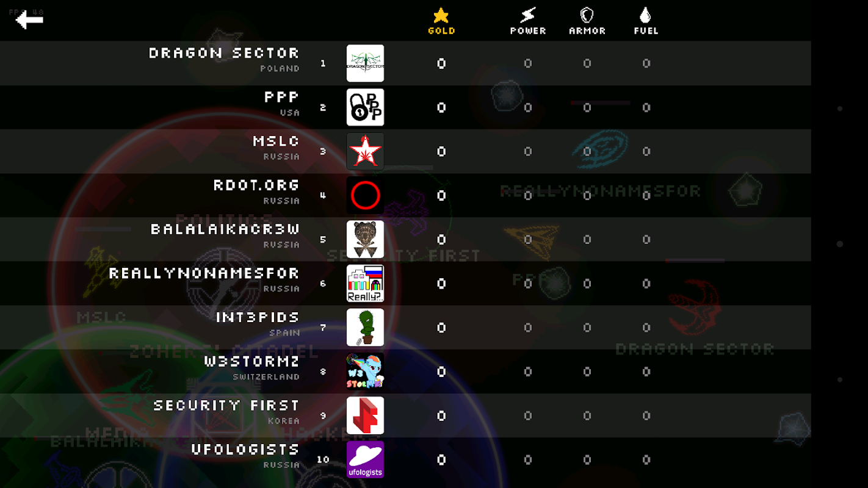The width and height of the screenshot is (868, 488).
Task: Click the RDOT.ORG red circle logo
Action: (x=365, y=195)
